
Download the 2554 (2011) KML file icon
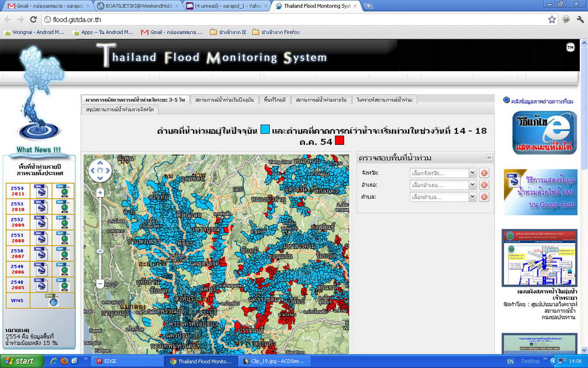pos(40,190)
